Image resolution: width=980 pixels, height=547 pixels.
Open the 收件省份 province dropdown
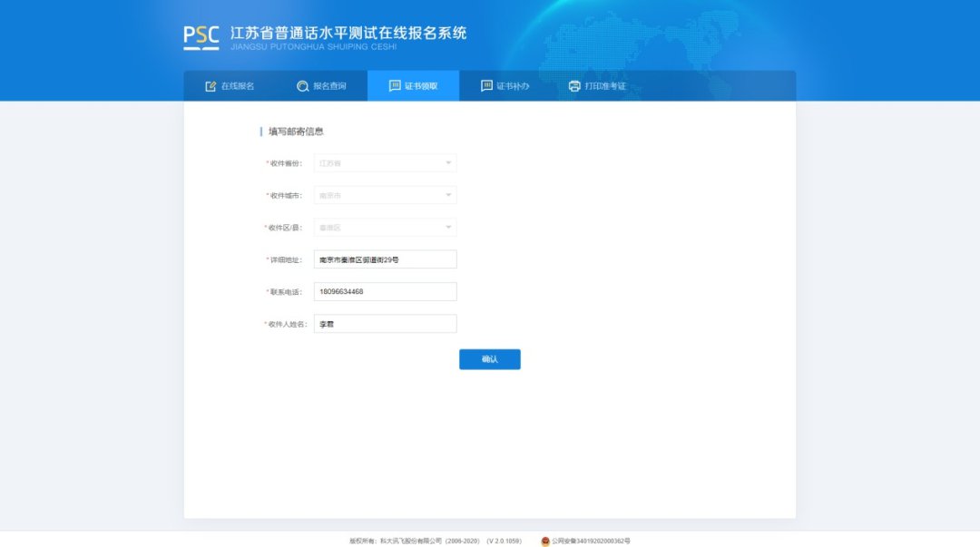[x=385, y=163]
